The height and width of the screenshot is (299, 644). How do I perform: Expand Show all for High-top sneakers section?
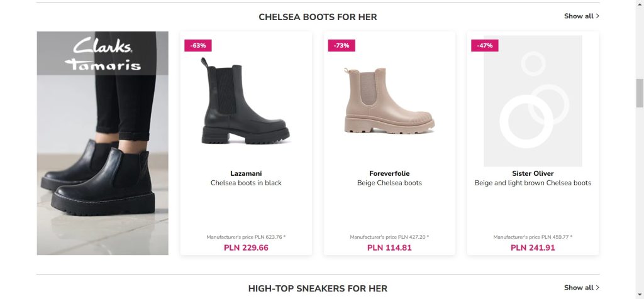click(581, 288)
